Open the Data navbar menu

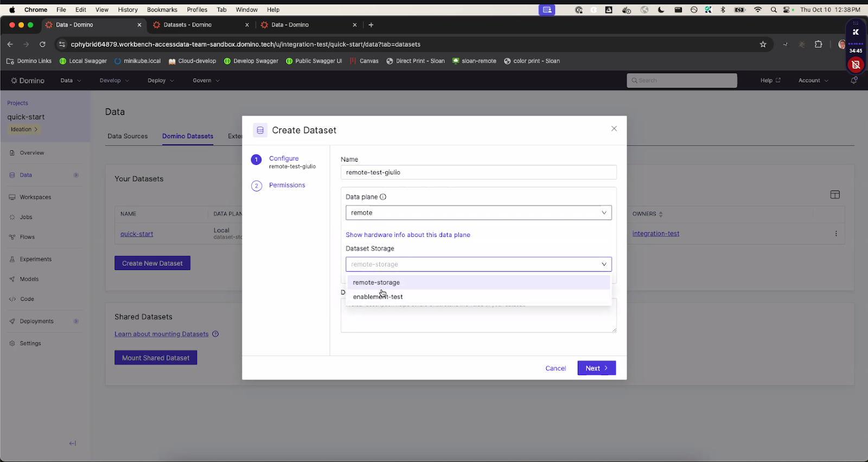[x=71, y=80]
